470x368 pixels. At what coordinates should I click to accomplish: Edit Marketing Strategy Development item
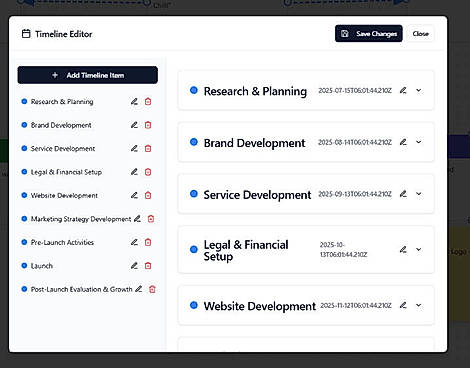point(137,219)
